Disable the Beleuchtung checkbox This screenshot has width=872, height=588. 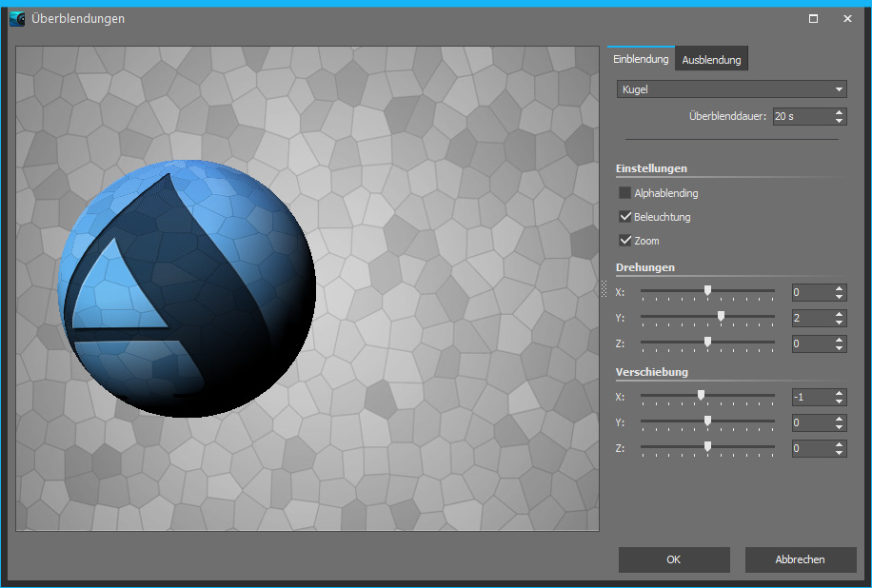coord(625,217)
